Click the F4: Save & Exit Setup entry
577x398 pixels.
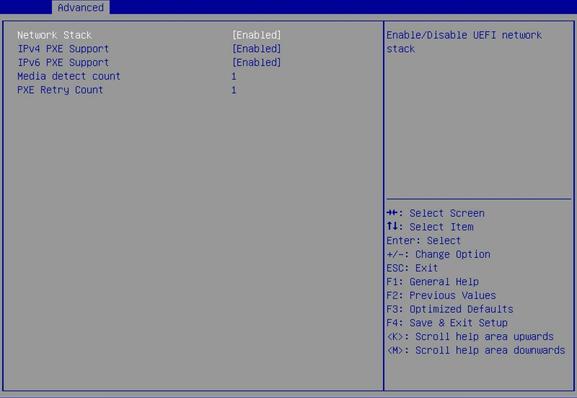pyautogui.click(x=447, y=323)
